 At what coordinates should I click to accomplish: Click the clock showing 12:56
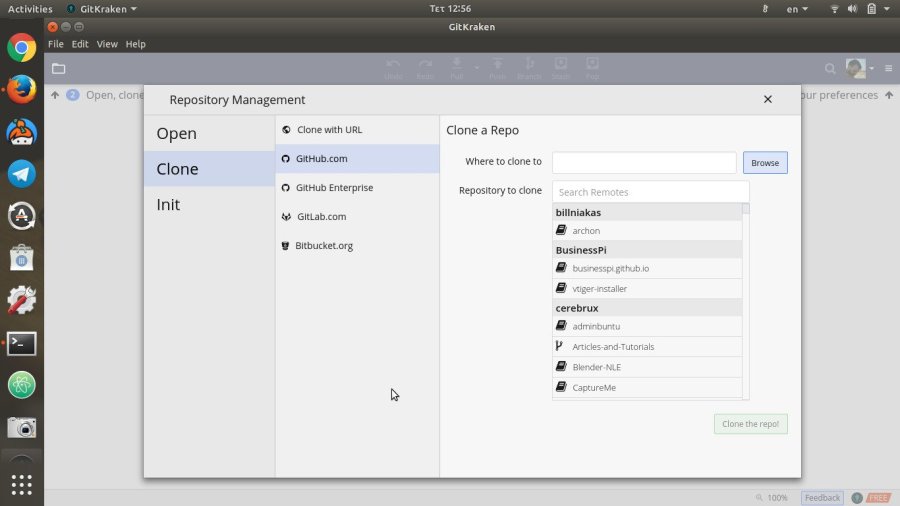coord(450,9)
